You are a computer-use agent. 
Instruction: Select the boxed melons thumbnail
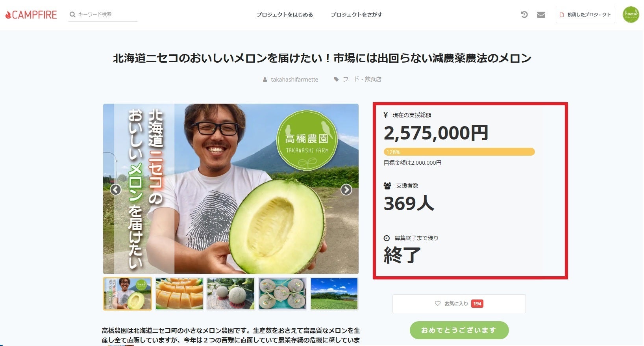[x=282, y=294]
